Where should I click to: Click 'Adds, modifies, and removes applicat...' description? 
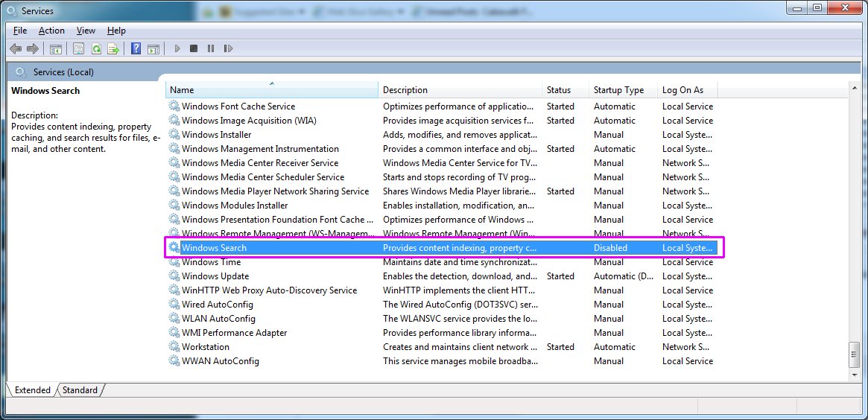point(459,135)
